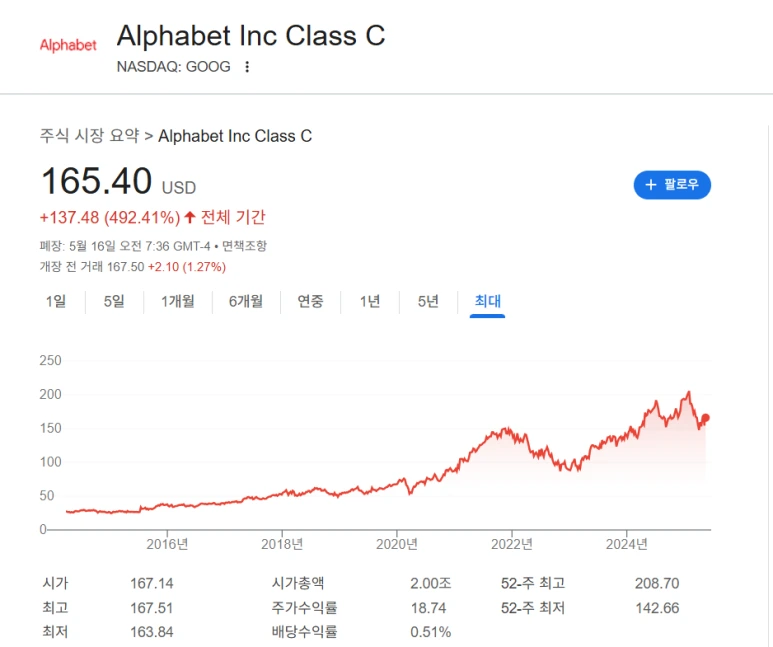Click the active 최대 range tab
This screenshot has height=647, width=773.
pyautogui.click(x=488, y=301)
